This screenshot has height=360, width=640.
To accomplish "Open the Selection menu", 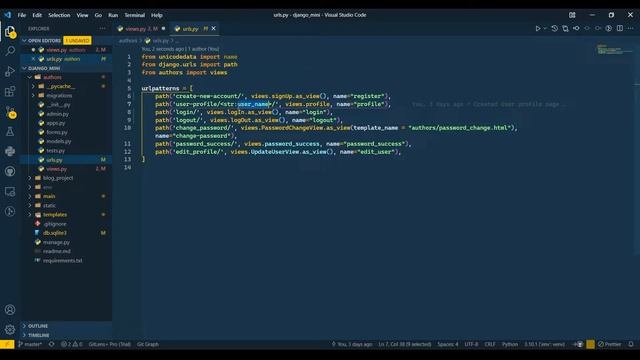I will point(59,15).
